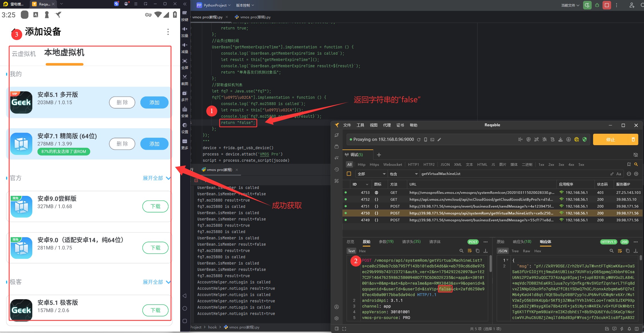Screen dimensions: 644x333
Task: Open the 当前文件 run configuration dropdown
Action: point(570,5)
